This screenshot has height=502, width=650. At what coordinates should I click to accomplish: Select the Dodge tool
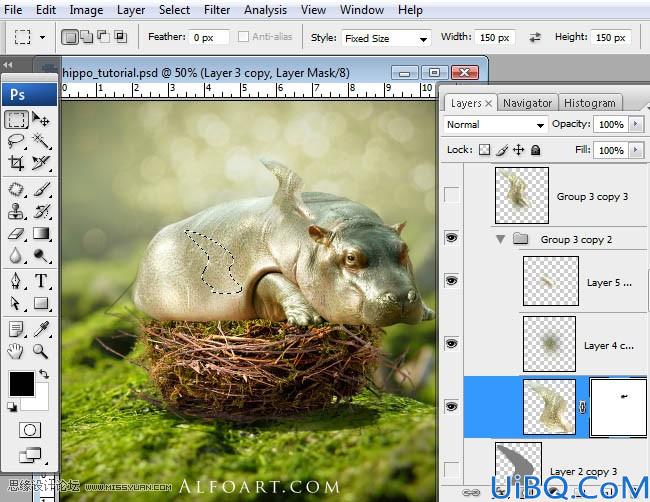(41, 256)
